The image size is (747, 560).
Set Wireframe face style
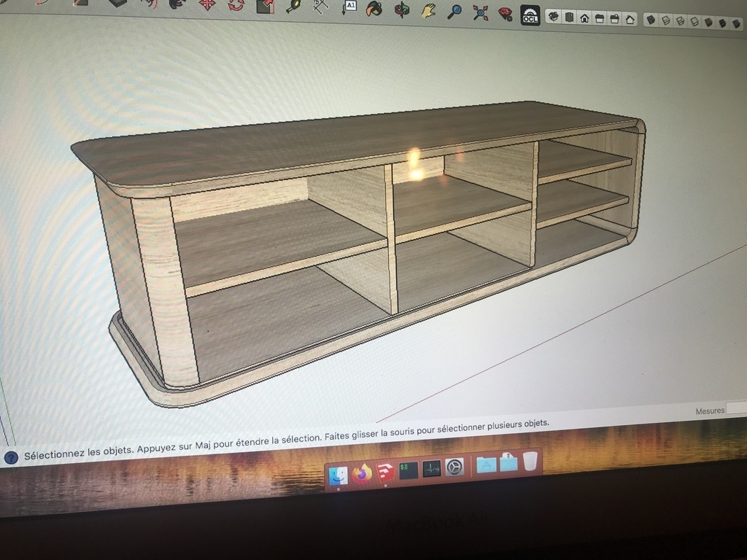point(681,21)
